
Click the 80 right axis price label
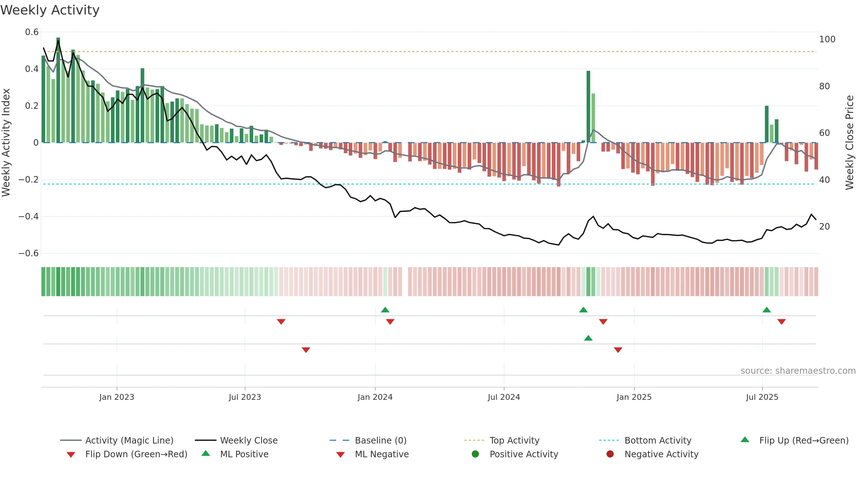coord(825,86)
